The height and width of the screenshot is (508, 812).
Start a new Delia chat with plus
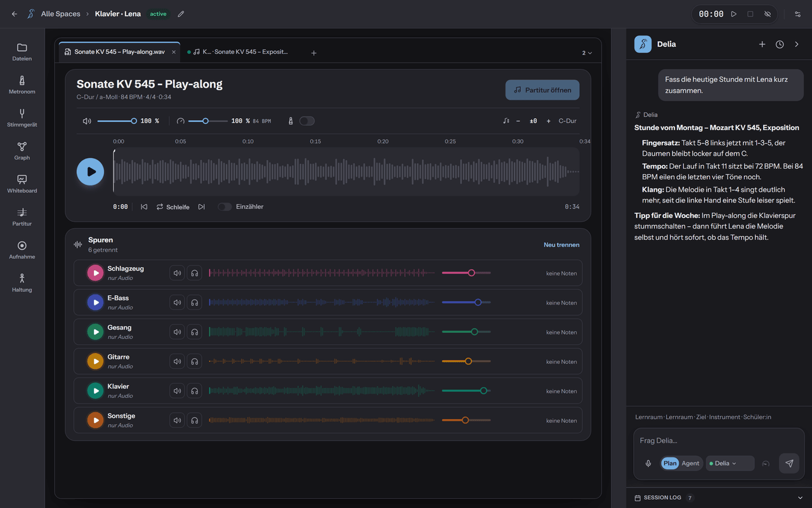tap(763, 44)
